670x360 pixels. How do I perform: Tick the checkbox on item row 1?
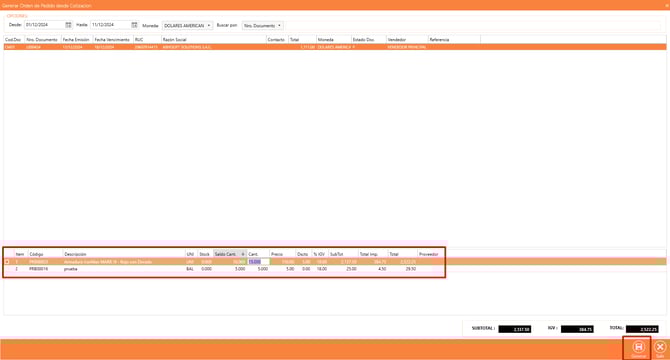tap(7, 262)
